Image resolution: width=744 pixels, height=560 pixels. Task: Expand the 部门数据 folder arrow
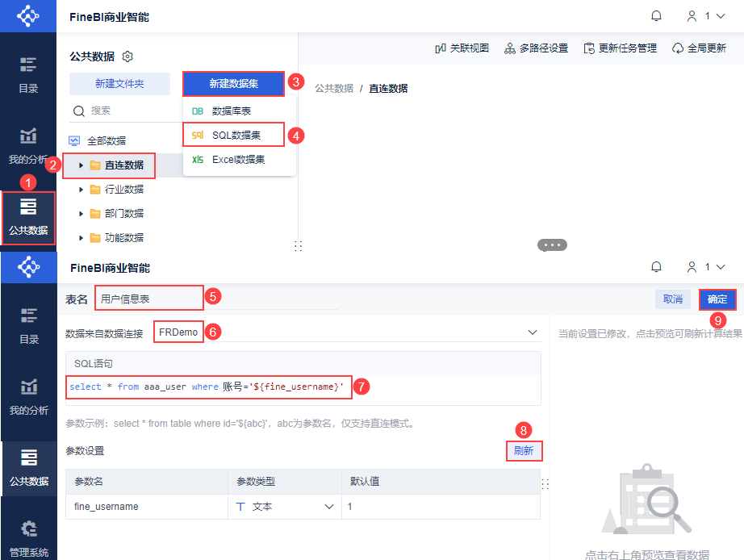tap(81, 214)
